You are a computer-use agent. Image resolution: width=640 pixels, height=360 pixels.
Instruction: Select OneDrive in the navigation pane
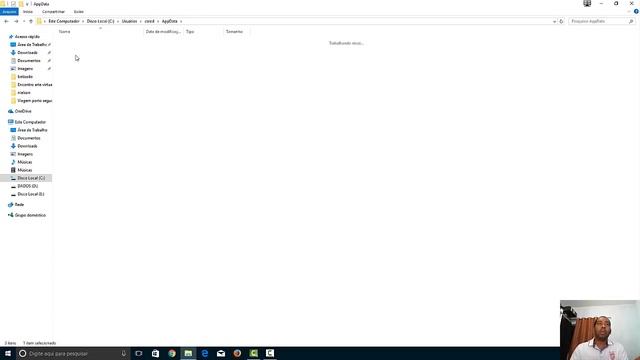tap(23, 111)
